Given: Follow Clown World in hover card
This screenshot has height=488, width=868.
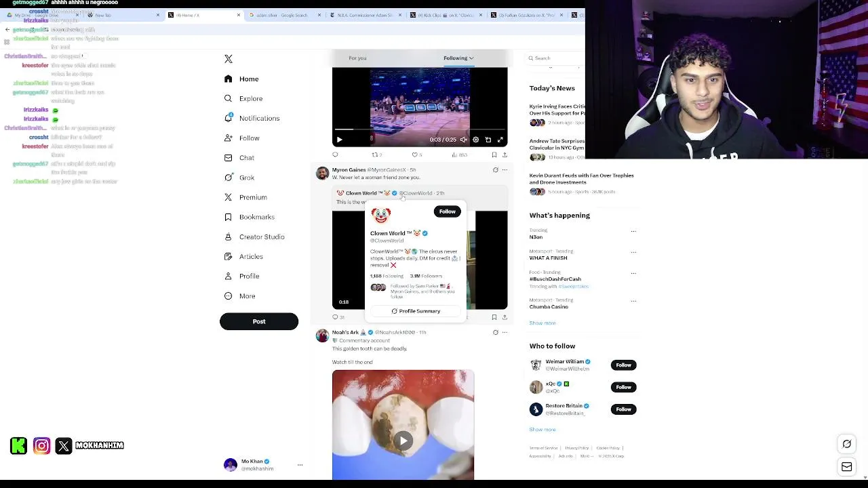Looking at the screenshot, I should [x=448, y=211].
